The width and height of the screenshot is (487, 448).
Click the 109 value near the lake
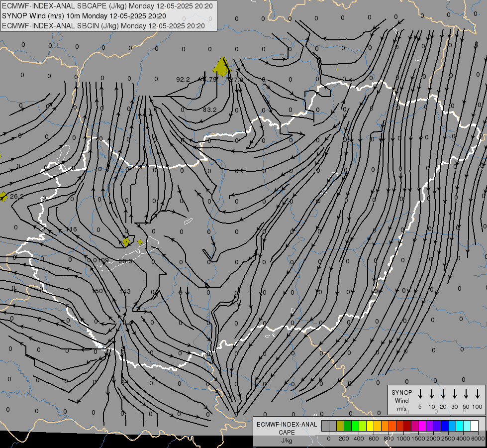point(103,260)
